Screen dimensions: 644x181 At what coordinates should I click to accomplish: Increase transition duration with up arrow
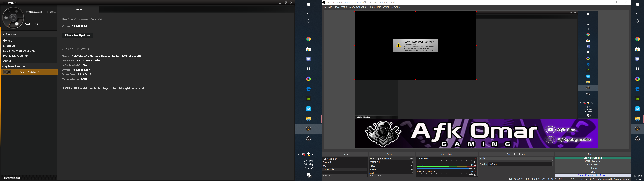click(553, 163)
